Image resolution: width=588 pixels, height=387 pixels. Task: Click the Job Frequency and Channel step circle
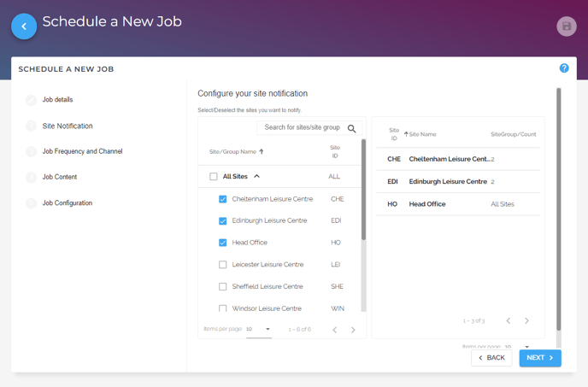[31, 151]
